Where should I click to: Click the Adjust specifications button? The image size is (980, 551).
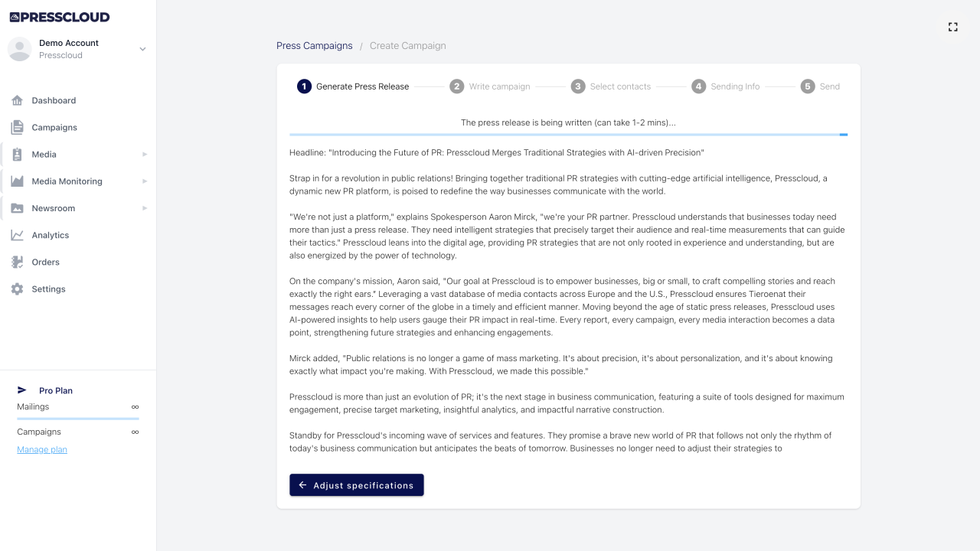coord(356,484)
